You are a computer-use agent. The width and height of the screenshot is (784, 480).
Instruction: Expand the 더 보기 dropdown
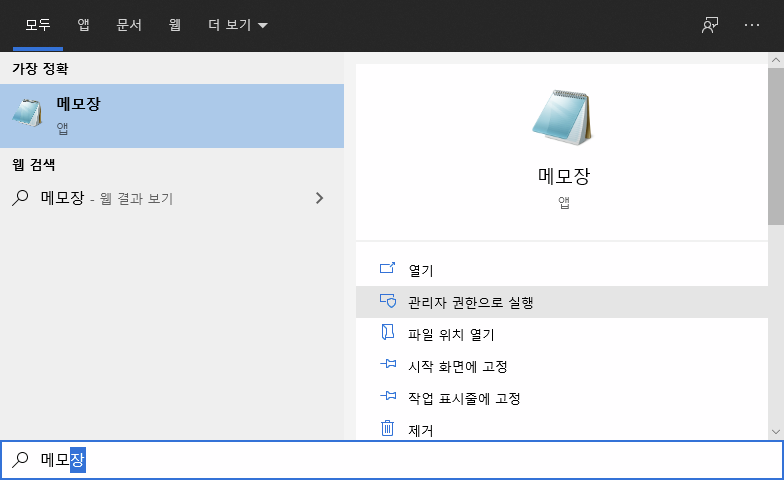[238, 25]
